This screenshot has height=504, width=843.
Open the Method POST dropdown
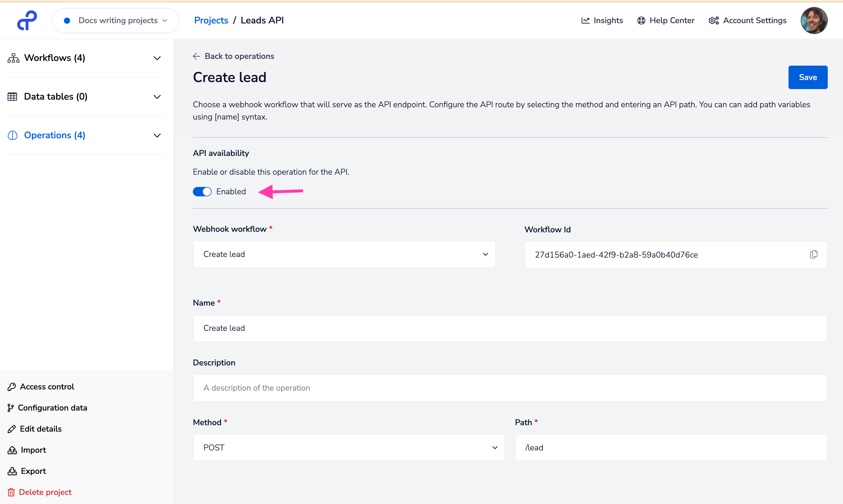tap(349, 448)
